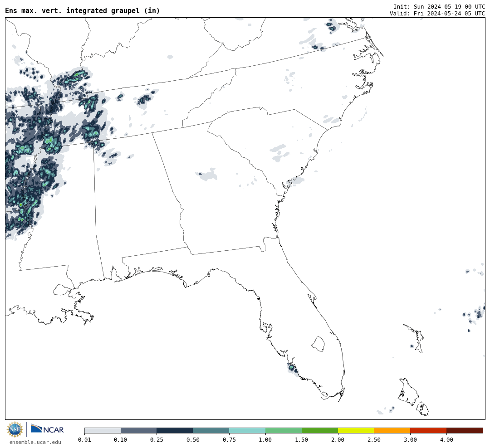Click the orange 2.50–3.00 legend swatch
Viewport: 490px width, 448px height.
(392, 430)
